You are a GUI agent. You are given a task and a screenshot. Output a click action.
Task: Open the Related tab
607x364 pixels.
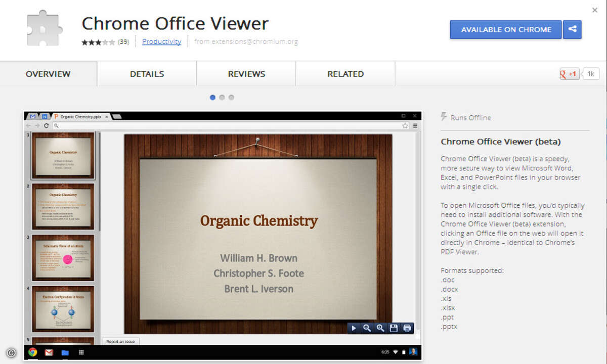[345, 74]
